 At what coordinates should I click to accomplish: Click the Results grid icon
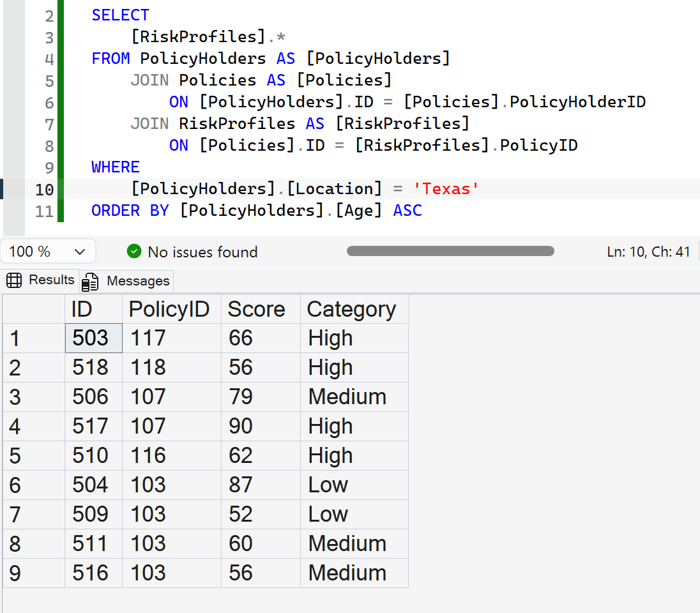click(14, 280)
